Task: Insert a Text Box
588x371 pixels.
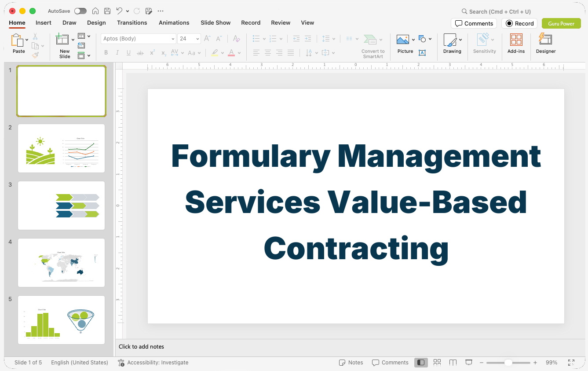Action: tap(422, 53)
